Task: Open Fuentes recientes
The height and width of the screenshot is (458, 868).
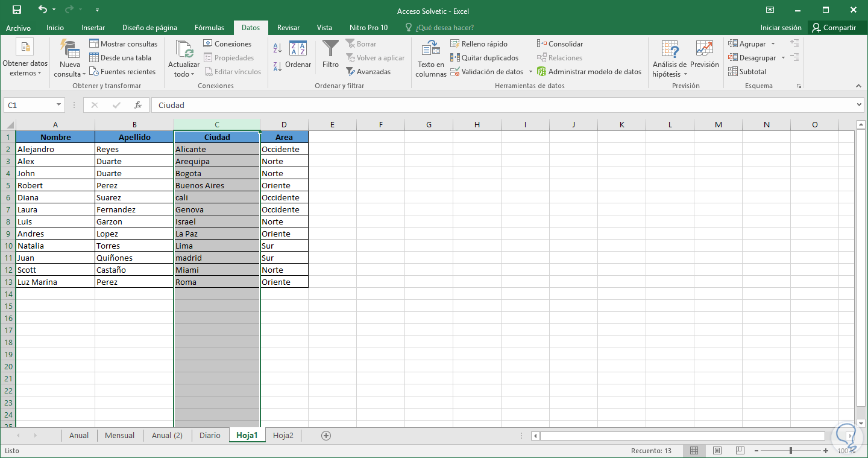Action: 122,71
